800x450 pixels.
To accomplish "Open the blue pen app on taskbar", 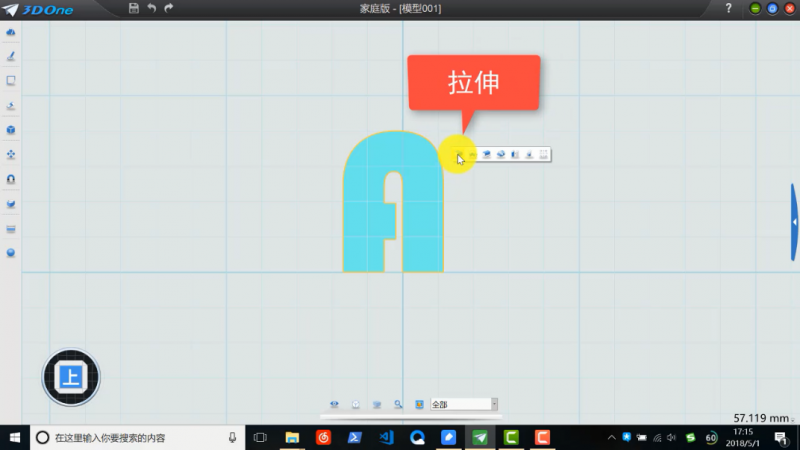I will coord(448,438).
